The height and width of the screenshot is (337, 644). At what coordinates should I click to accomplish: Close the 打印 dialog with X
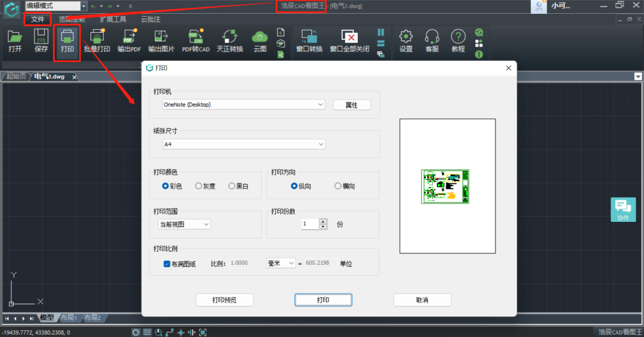(x=509, y=68)
